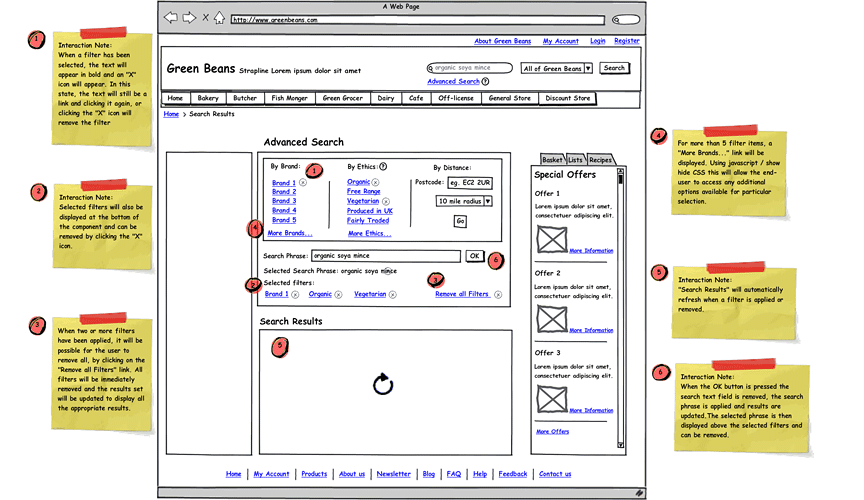Click X icon beside Remove all Filters
The image size is (864, 500).
(497, 295)
